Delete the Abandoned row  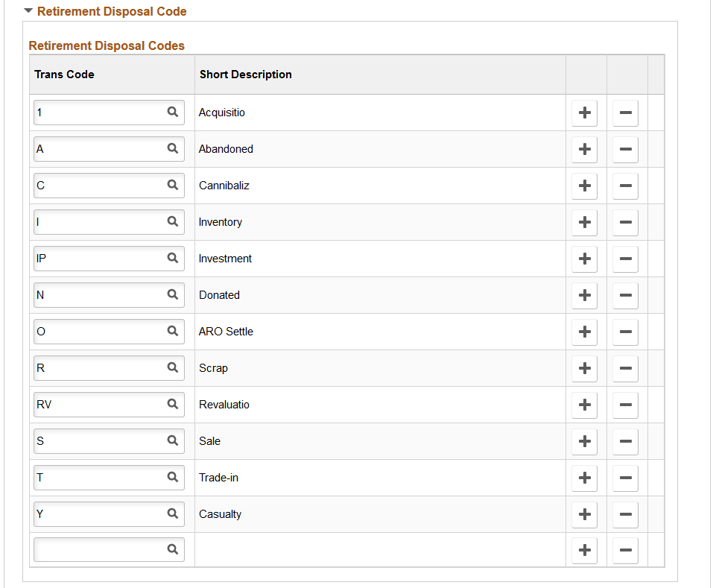pos(625,149)
